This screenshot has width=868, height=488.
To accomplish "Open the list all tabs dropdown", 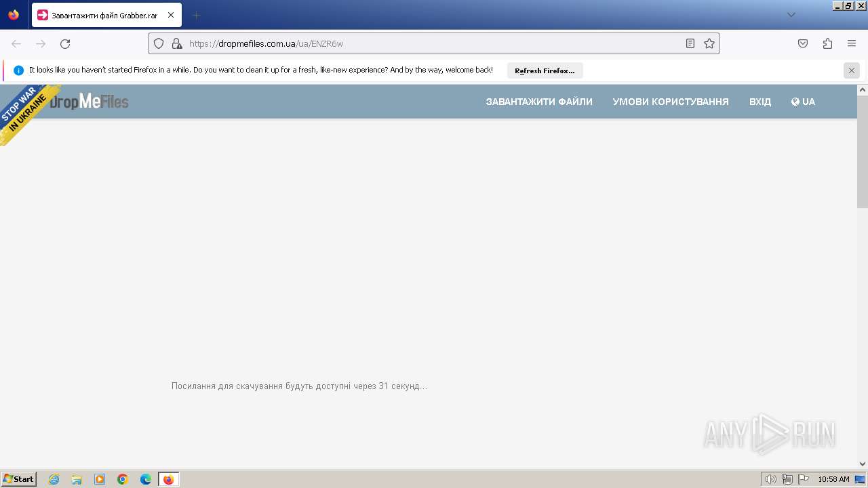I will coord(791,15).
